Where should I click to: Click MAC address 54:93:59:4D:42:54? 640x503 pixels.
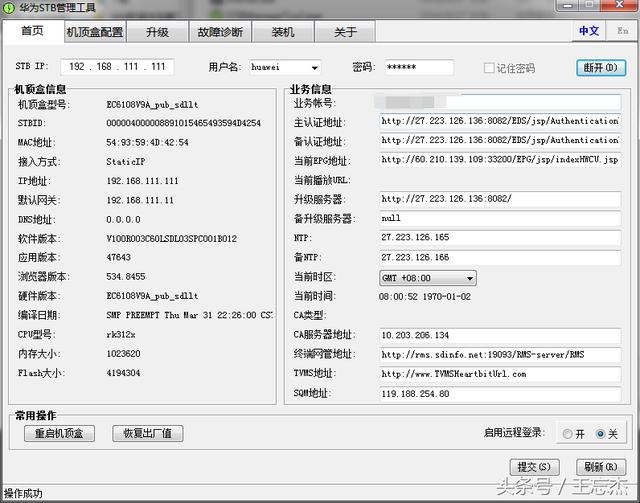click(x=147, y=142)
